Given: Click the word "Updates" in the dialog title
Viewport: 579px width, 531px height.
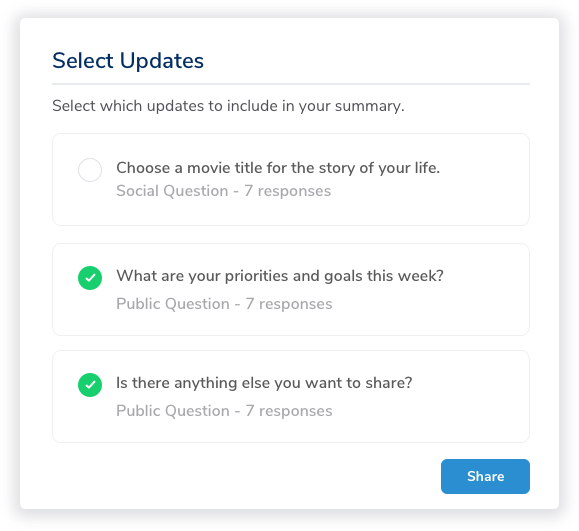Looking at the screenshot, I should 162,61.
